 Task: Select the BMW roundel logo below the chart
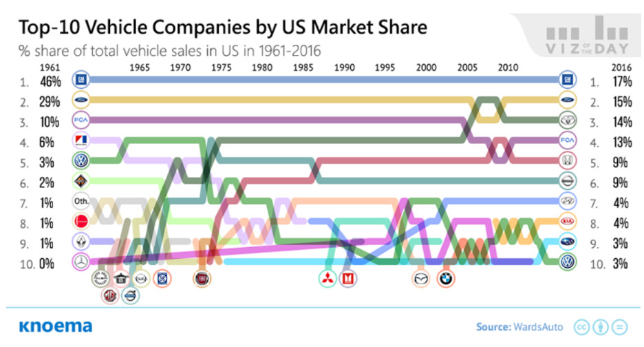click(x=446, y=279)
